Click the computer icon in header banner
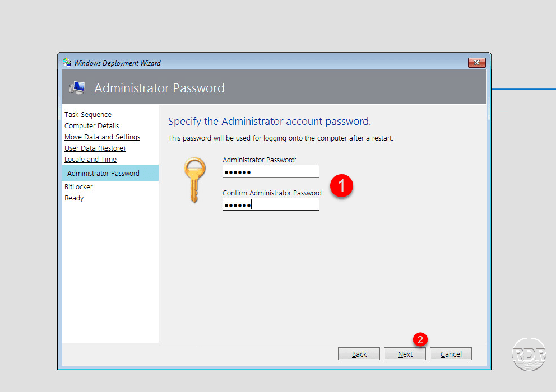Viewport: 556px width, 392px height. 77,87
